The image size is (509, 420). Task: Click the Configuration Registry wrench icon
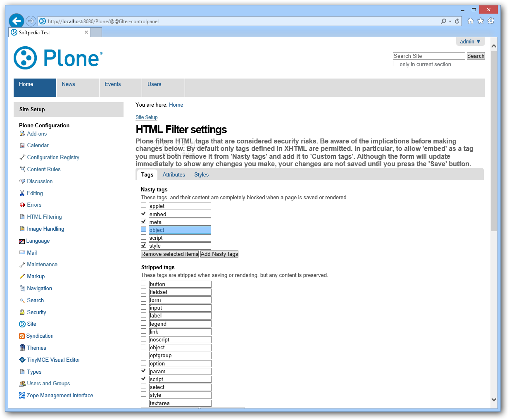(22, 157)
